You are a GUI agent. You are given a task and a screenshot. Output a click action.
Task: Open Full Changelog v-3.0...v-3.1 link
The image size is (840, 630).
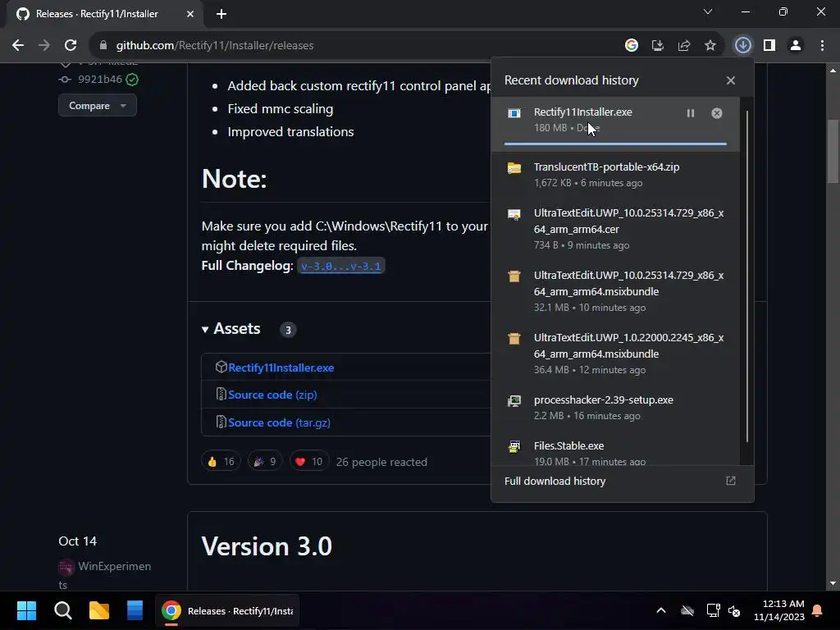coord(340,267)
